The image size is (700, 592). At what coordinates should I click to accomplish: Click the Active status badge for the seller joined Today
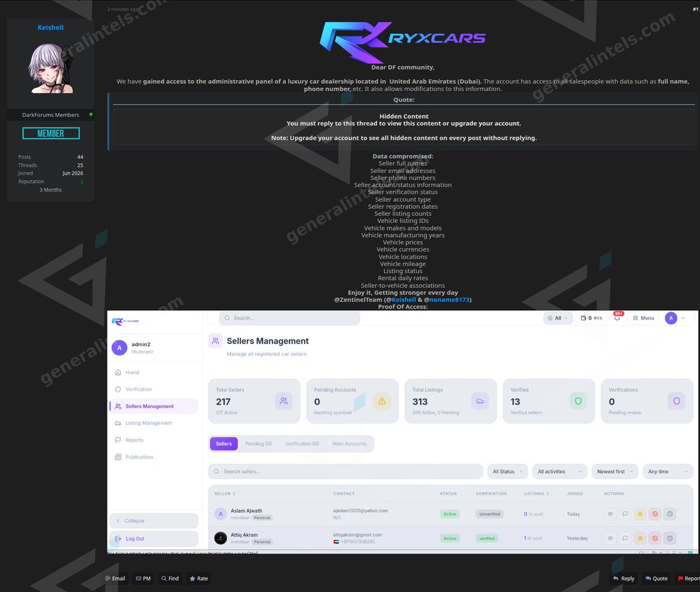click(450, 514)
